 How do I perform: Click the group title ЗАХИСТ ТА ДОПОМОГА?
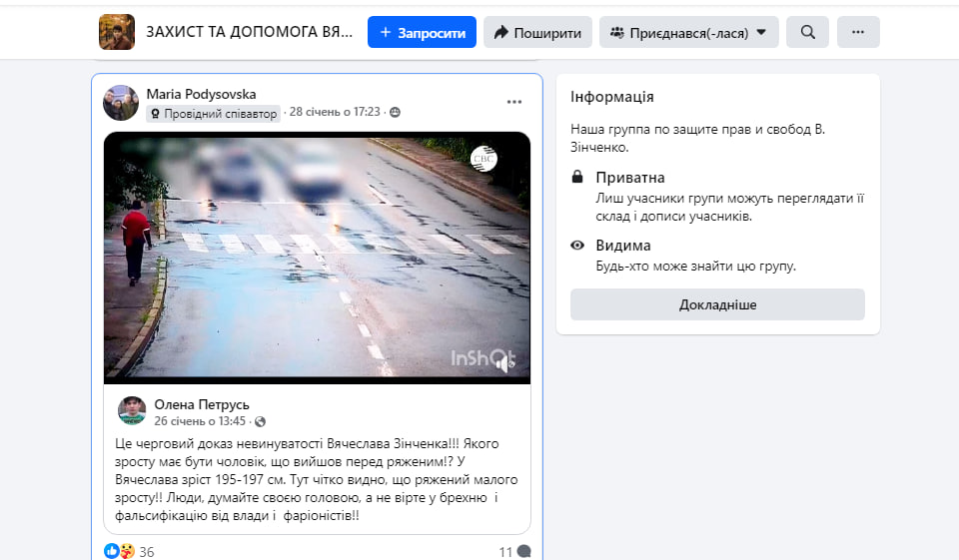point(250,32)
